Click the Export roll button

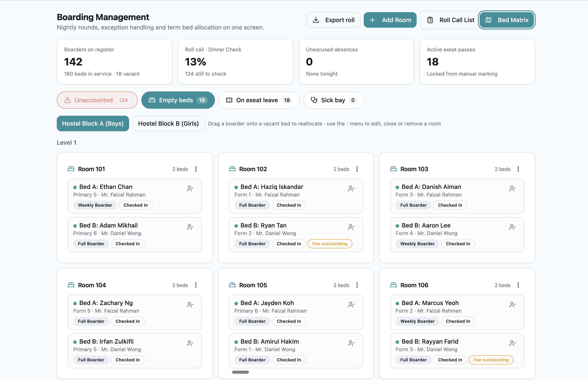pyautogui.click(x=333, y=20)
